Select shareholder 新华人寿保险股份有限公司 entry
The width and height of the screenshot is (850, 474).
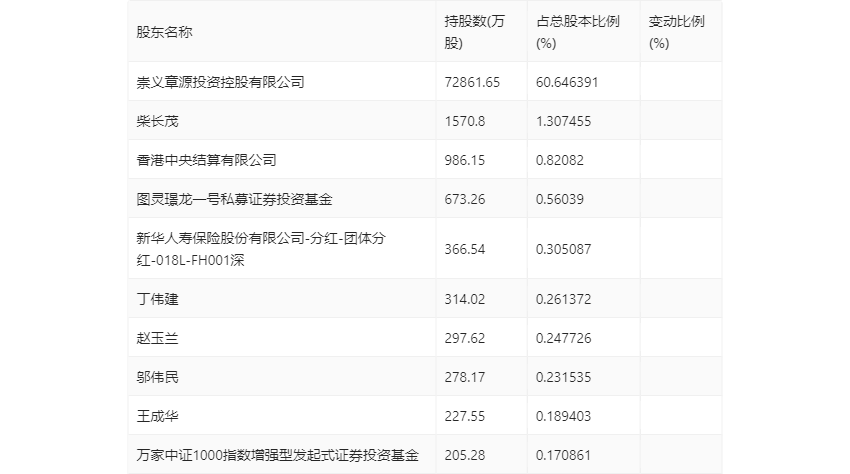(x=261, y=249)
